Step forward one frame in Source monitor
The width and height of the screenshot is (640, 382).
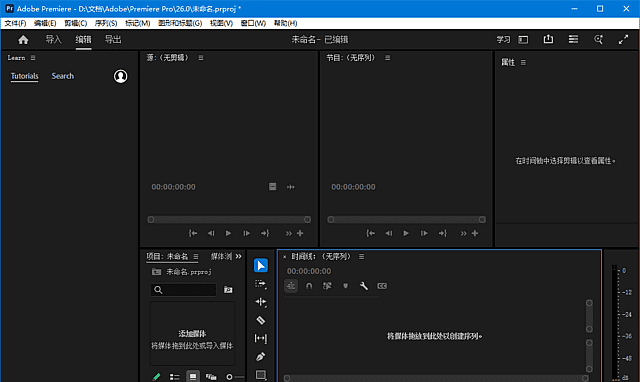247,233
